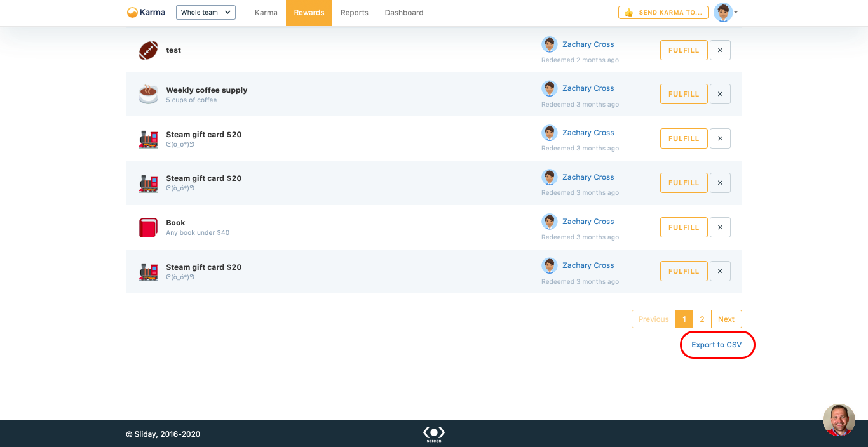
Task: Cancel the Weekly coffee supply redemption with X
Action: click(720, 94)
